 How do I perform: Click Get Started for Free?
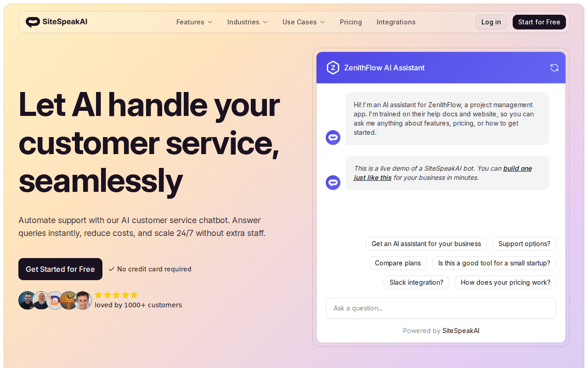pos(60,269)
